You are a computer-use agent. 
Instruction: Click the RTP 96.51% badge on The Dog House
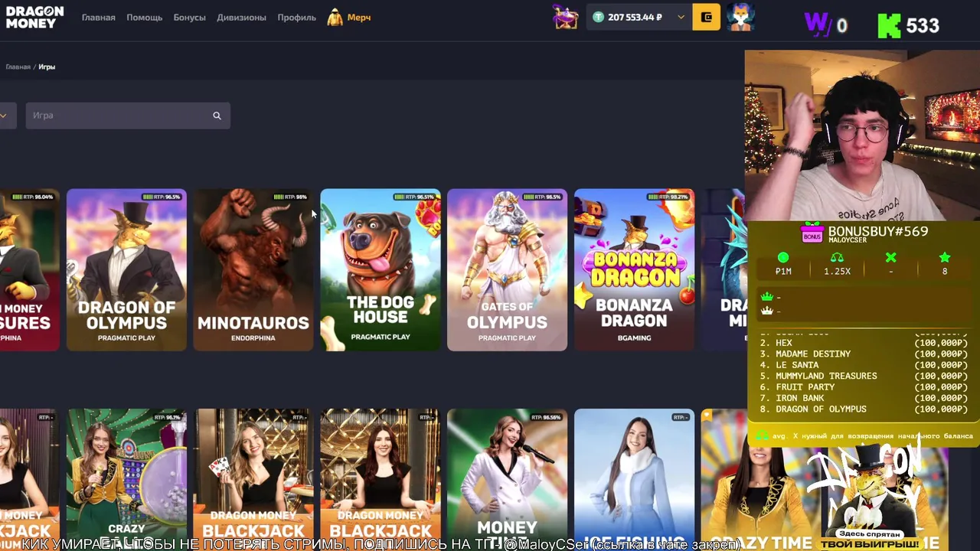click(x=414, y=197)
